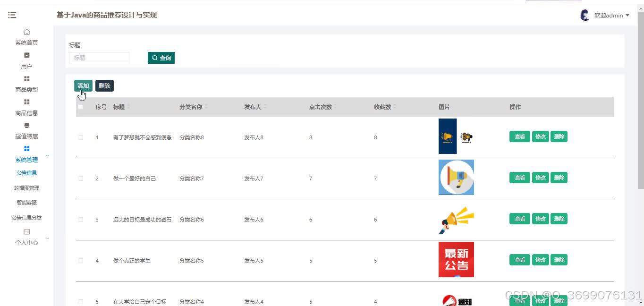Sort by 标题 column arrows
The image size is (644, 306).
coord(128,107)
